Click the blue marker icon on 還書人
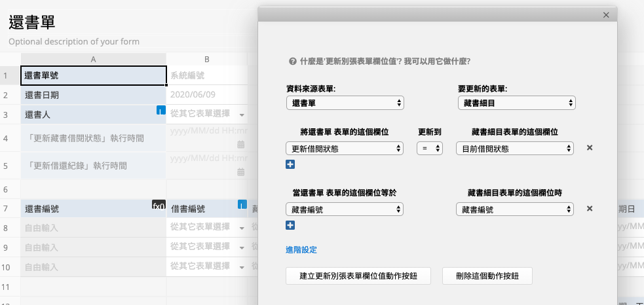This screenshot has height=305, width=644. click(161, 111)
